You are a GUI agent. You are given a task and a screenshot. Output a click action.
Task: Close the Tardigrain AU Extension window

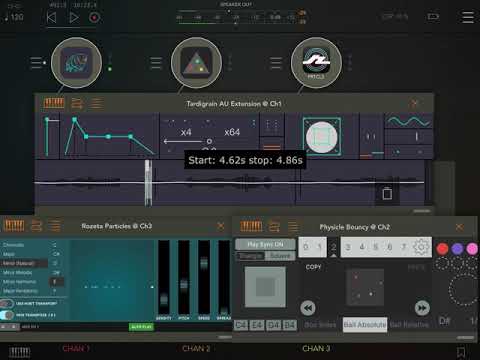pyautogui.click(x=414, y=103)
